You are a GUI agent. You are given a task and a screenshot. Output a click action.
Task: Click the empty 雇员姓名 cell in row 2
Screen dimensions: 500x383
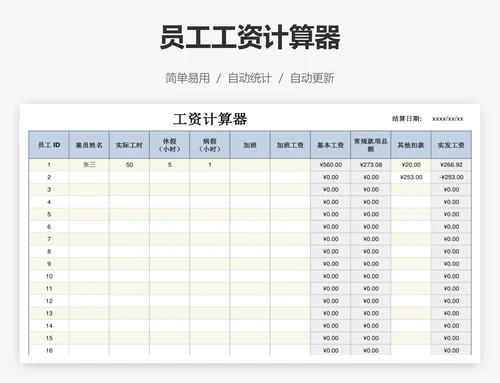point(89,177)
